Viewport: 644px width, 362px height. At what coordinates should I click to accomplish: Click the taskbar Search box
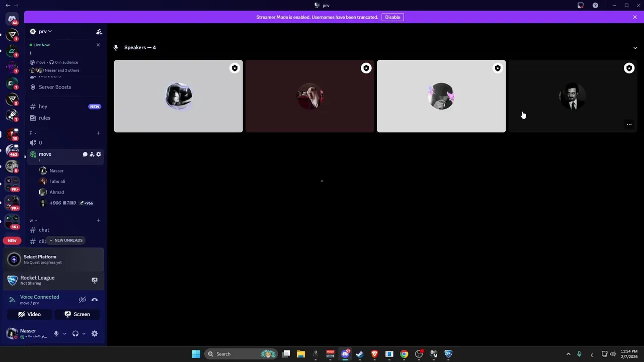pos(242,354)
